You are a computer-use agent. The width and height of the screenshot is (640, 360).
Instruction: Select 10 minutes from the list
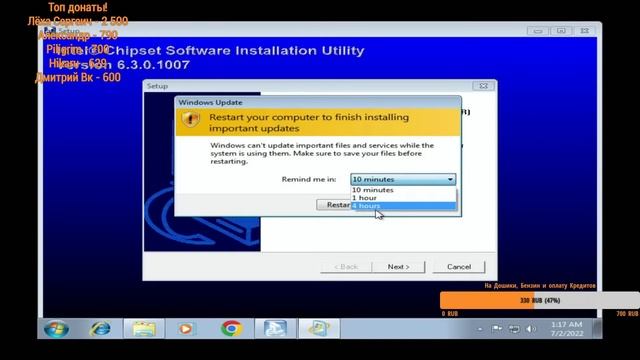tap(403, 190)
